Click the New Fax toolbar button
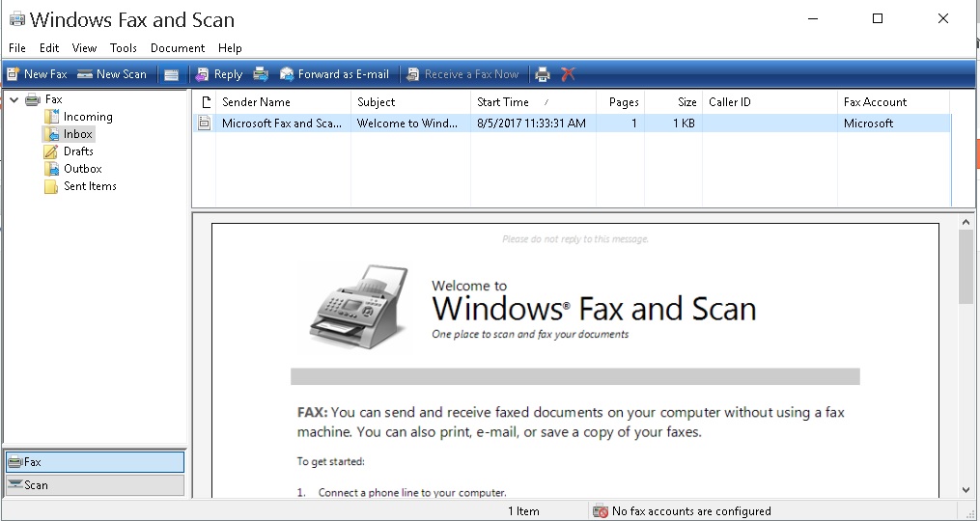Screen dimensions: 980x521 coord(37,73)
